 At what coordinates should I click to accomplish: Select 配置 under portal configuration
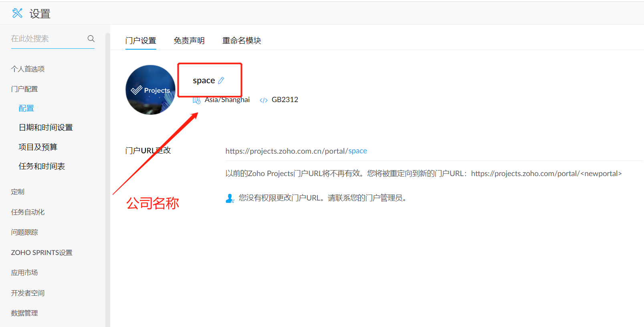[x=26, y=108]
